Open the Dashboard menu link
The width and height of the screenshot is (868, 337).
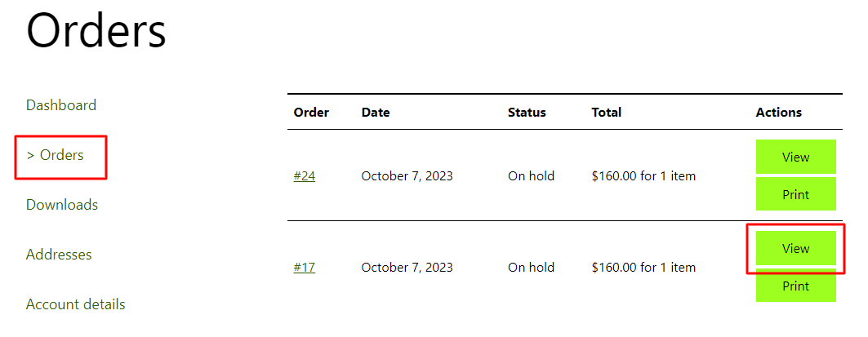(61, 105)
